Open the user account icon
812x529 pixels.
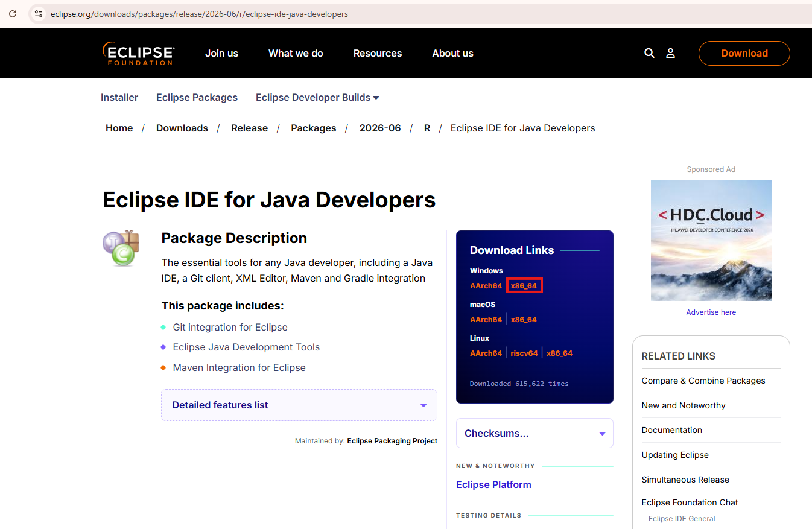pos(670,53)
